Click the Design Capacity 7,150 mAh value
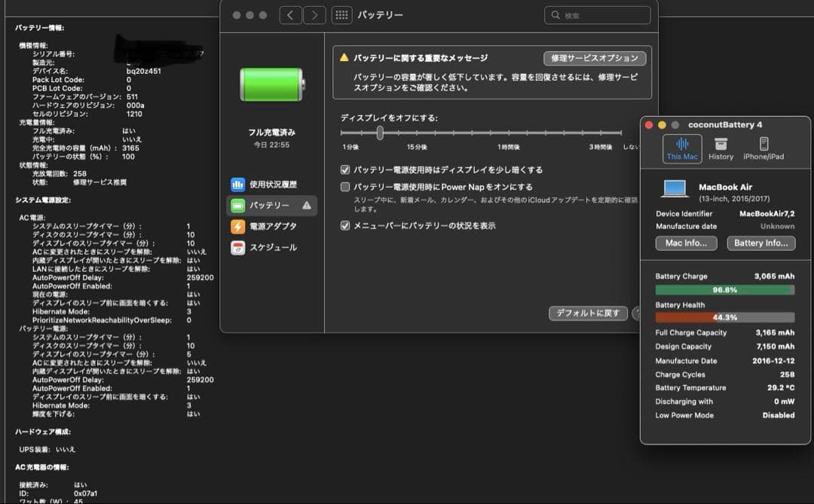Screen dimensions: 814x504 point(775,347)
